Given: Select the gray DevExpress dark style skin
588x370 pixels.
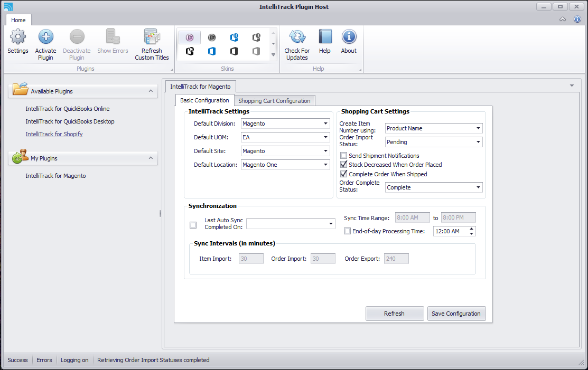Looking at the screenshot, I should click(x=212, y=37).
